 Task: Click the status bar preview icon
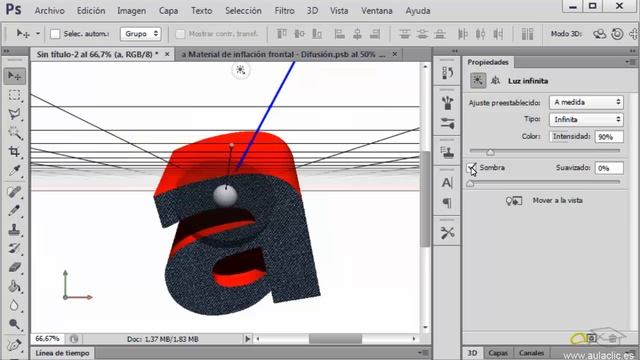tap(74, 339)
